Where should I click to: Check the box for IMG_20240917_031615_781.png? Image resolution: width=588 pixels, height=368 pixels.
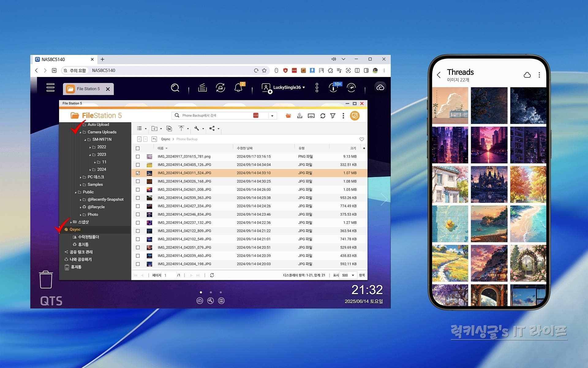point(138,157)
